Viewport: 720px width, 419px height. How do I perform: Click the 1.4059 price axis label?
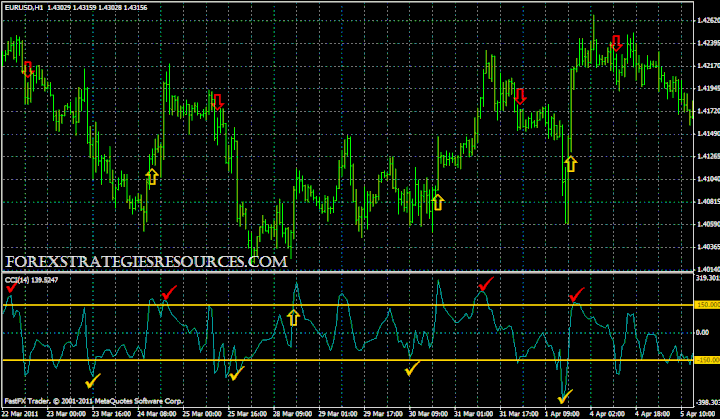pos(708,224)
